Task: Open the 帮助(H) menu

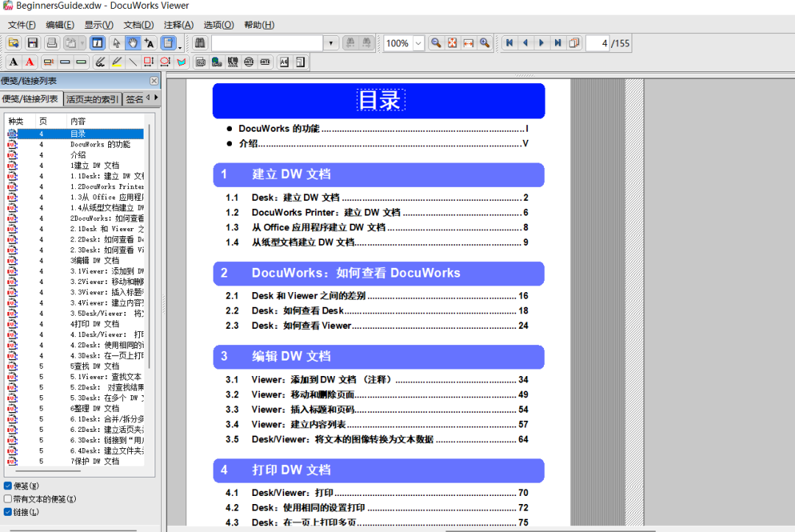Action: tap(259, 25)
